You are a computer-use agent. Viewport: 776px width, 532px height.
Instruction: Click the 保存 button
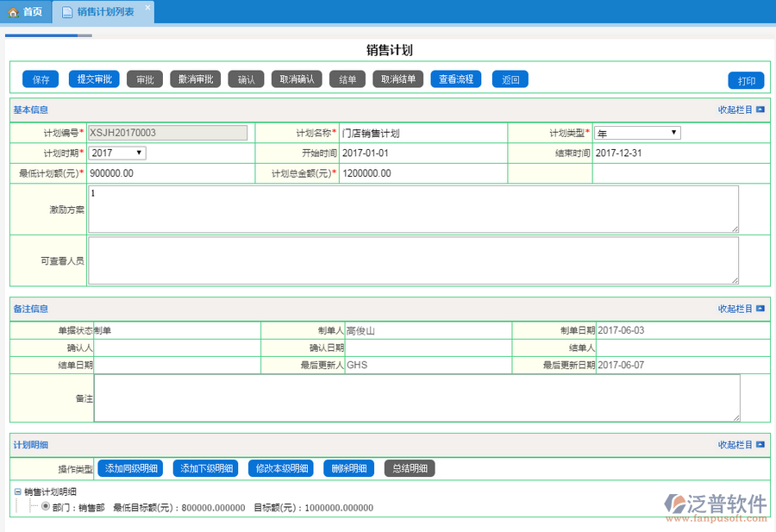click(x=41, y=79)
